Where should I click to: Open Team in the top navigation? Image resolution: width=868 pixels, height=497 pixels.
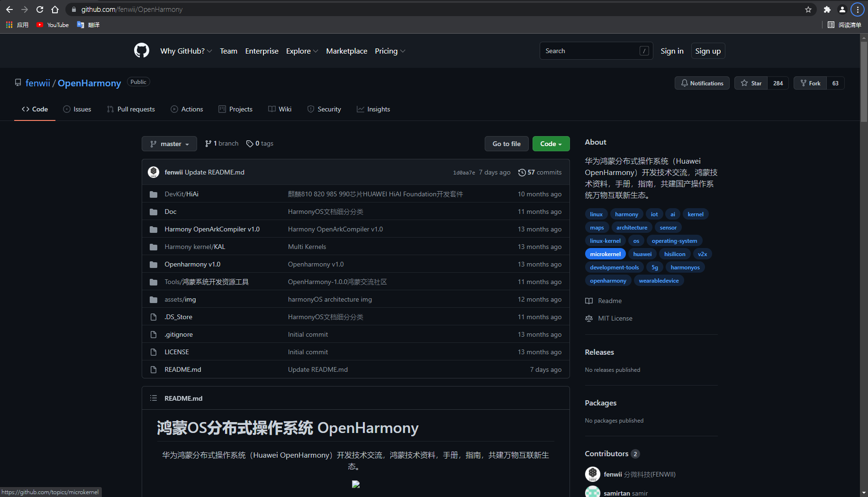pos(228,51)
